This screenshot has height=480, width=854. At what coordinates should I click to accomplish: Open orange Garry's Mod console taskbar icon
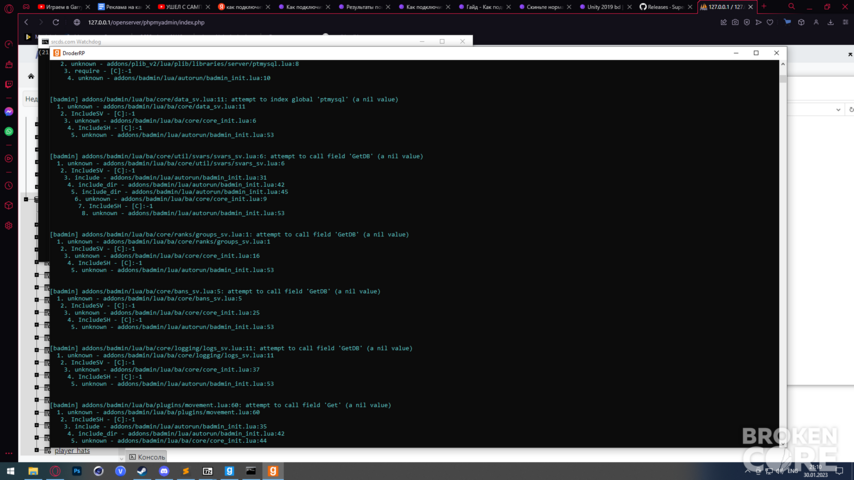pos(273,471)
